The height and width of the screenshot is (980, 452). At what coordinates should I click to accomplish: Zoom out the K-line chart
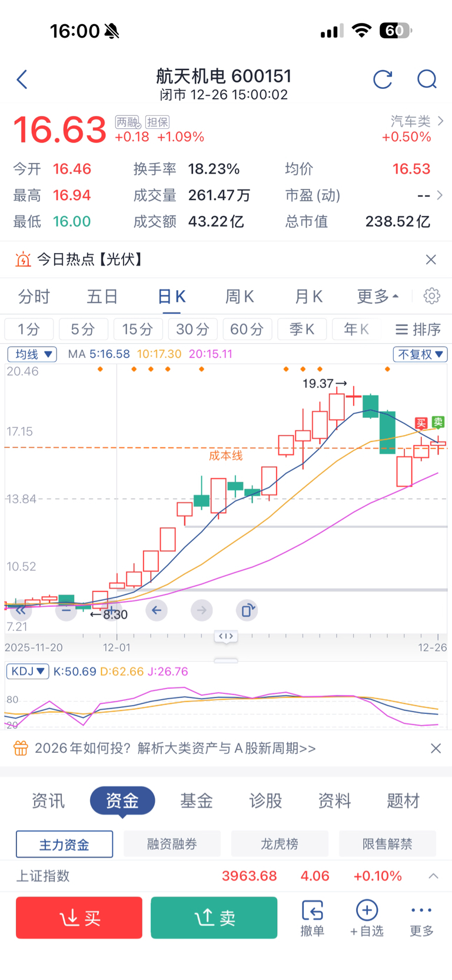(66, 610)
